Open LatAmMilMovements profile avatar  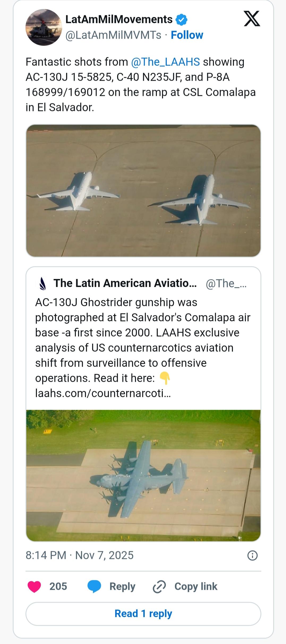44,27
